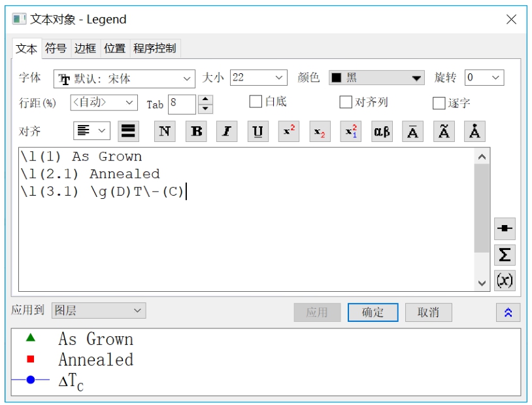Click the 取消 cancel button
Screen dimensions: 532x405
[428, 312]
